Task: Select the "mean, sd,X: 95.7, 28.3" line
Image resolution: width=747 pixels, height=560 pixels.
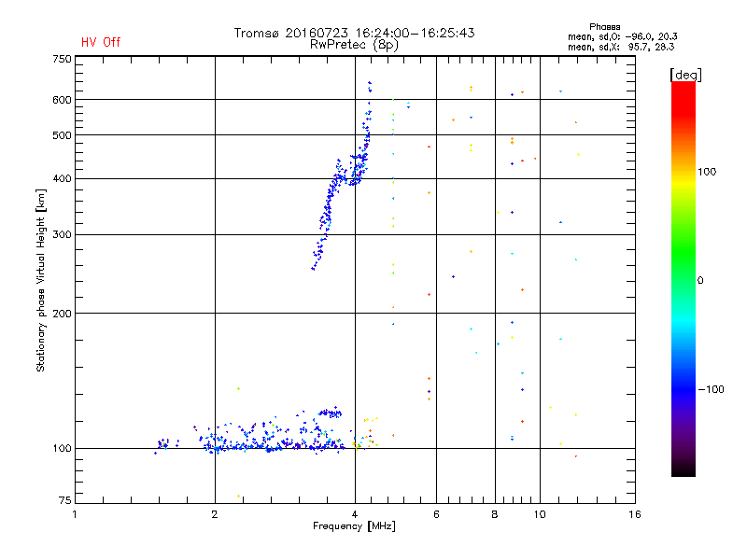Action: [x=621, y=47]
